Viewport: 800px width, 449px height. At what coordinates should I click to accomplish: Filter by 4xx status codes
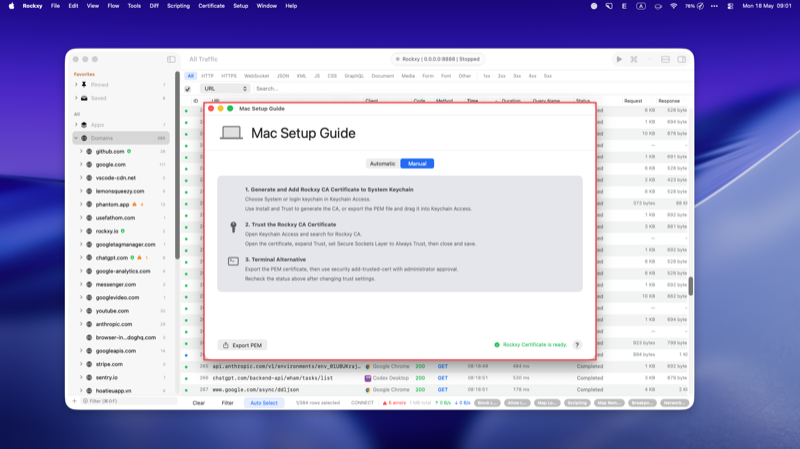tap(532, 76)
